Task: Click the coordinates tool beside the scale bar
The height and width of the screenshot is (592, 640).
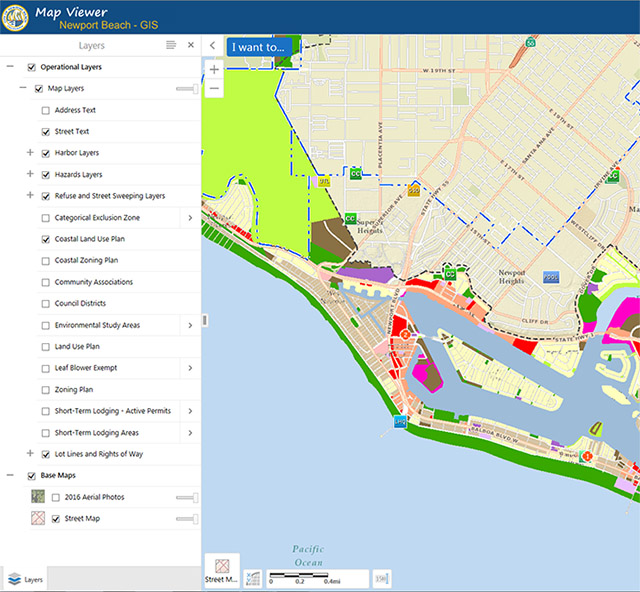Action: point(253,578)
